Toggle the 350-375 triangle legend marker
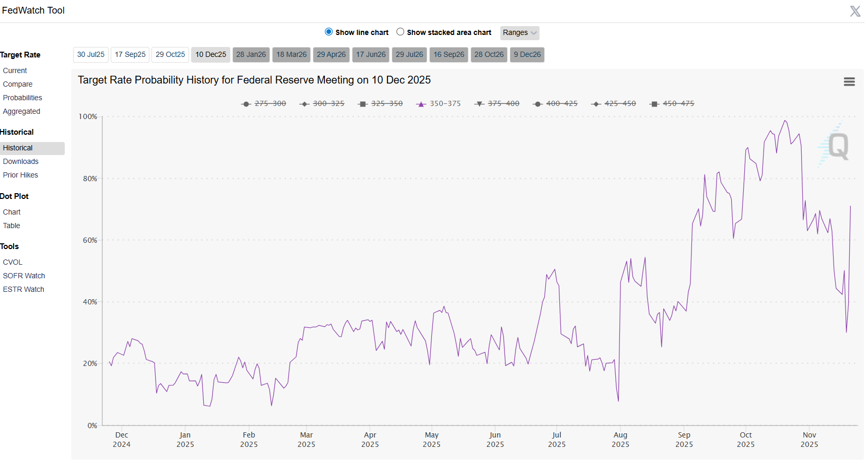This screenshot has width=868, height=461. [421, 104]
